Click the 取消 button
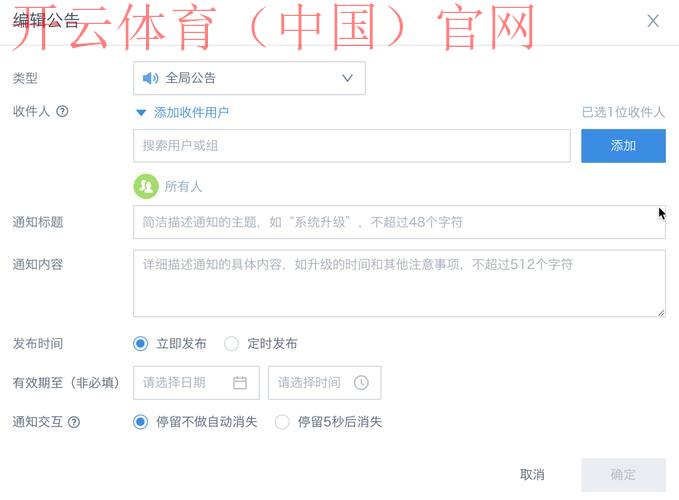The image size is (679, 500). point(532,475)
